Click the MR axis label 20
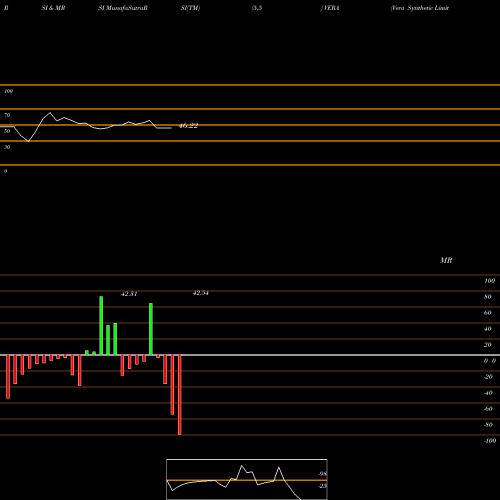The width and height of the screenshot is (500, 500). pos(488,345)
